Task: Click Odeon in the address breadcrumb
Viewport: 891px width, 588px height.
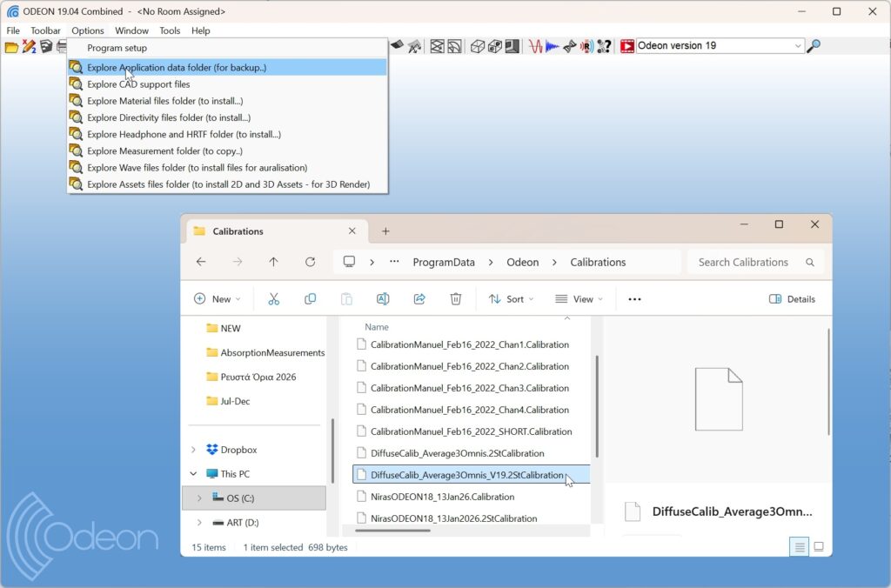Action: pyautogui.click(x=523, y=262)
